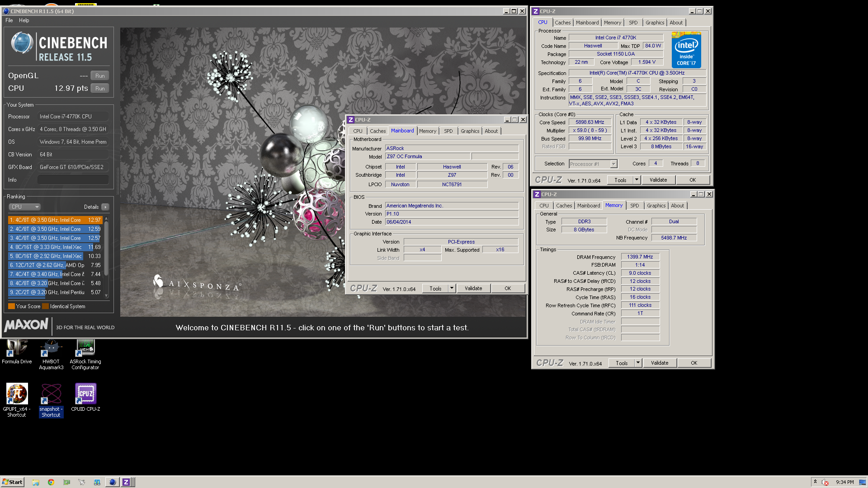Click the taskbar clock showing 9:34 PM
868x488 pixels.
(844, 482)
